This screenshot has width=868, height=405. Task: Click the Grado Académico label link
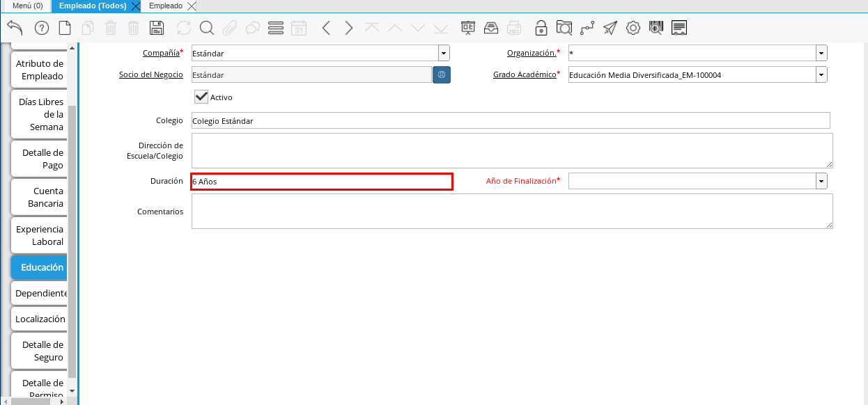(x=525, y=74)
